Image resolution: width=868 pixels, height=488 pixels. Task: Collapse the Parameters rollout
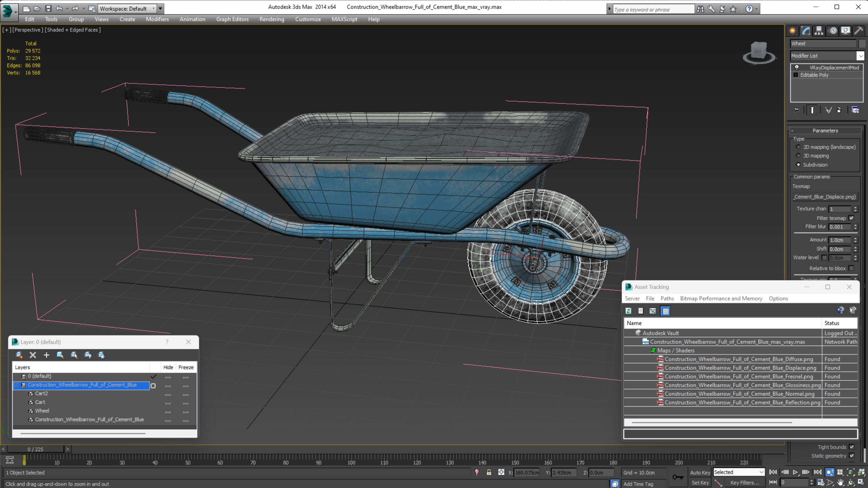(x=825, y=130)
